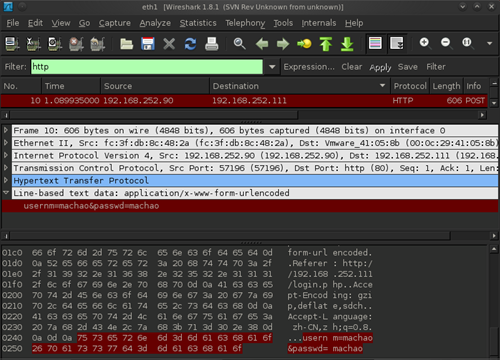Open the Tools menu
This screenshot has height=360, width=500.
pos(283,23)
